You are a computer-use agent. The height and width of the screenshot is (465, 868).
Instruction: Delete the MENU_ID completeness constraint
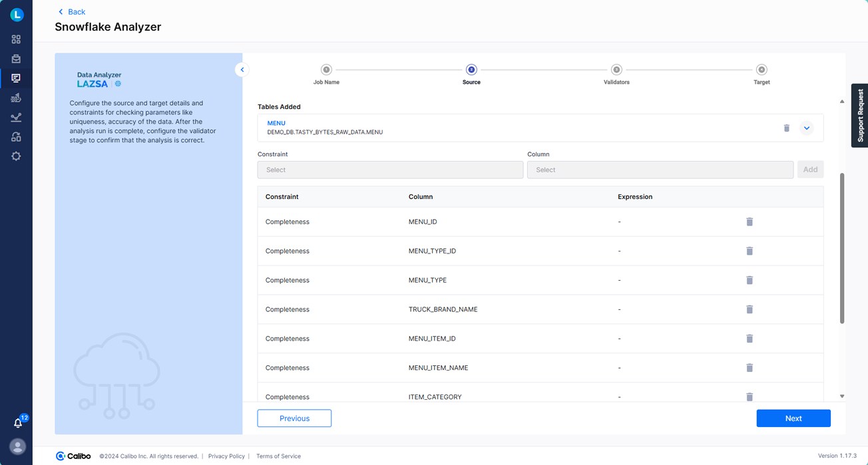pyautogui.click(x=750, y=222)
